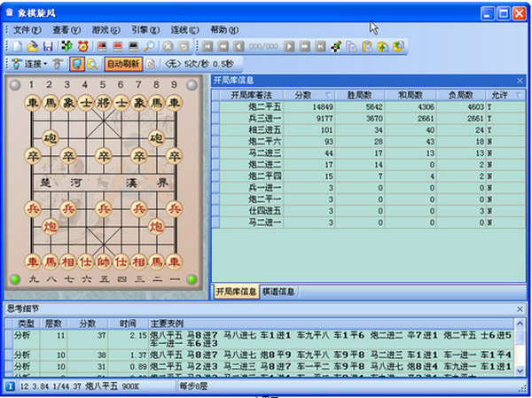Click the red cannon 炮 piece on left
The width and height of the screenshot is (532, 398).
pos(51,229)
